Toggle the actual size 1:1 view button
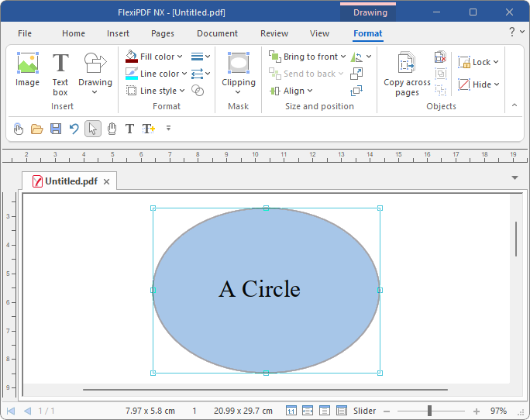This screenshot has height=420, width=530. pos(291,411)
